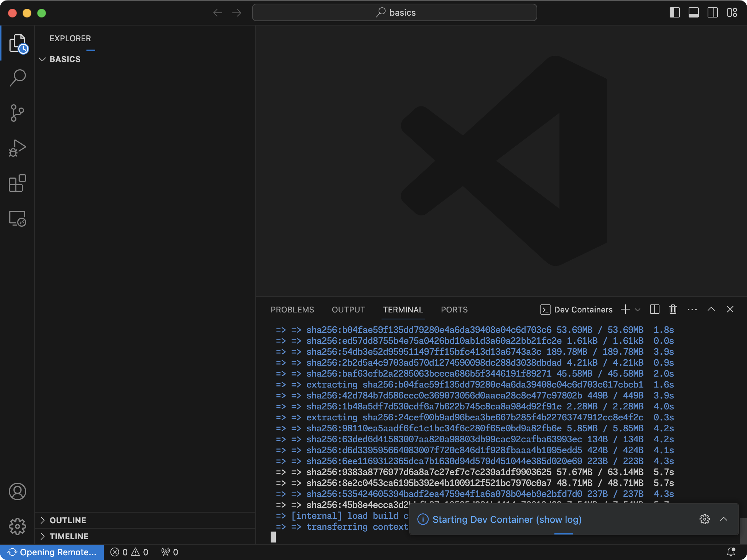The image size is (747, 560).
Task: Open the terminal launch profile dropdown
Action: [638, 310]
